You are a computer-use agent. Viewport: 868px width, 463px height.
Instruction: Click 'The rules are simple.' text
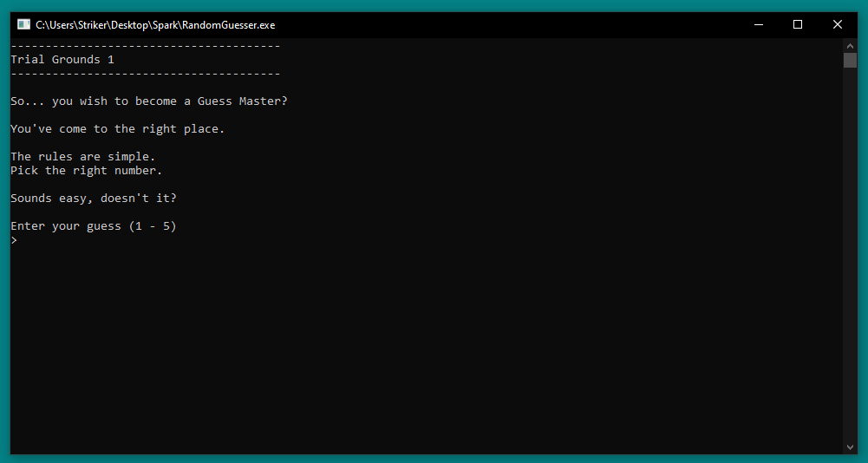click(82, 157)
